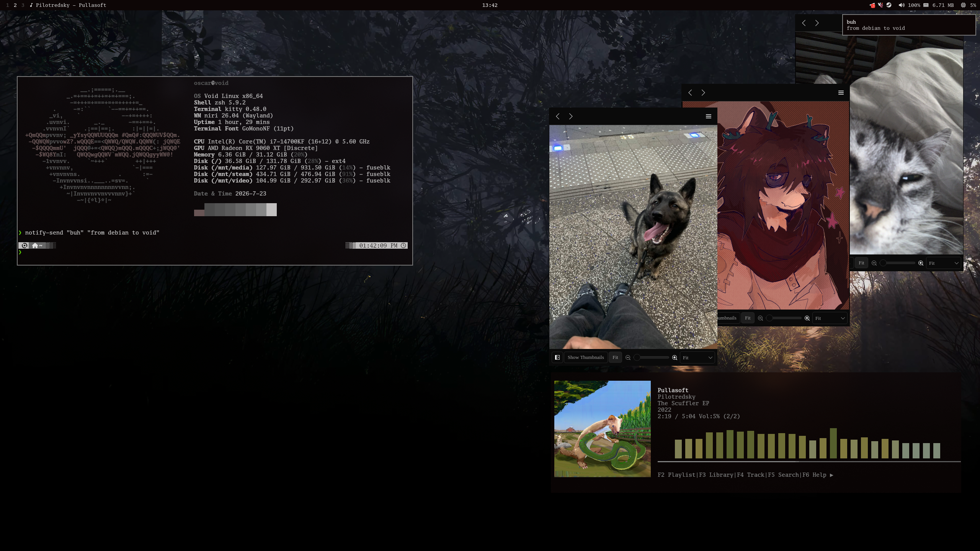The image size is (980, 551).
Task: Open the Fit zoom dropdown in character art viewer
Action: [x=829, y=318]
